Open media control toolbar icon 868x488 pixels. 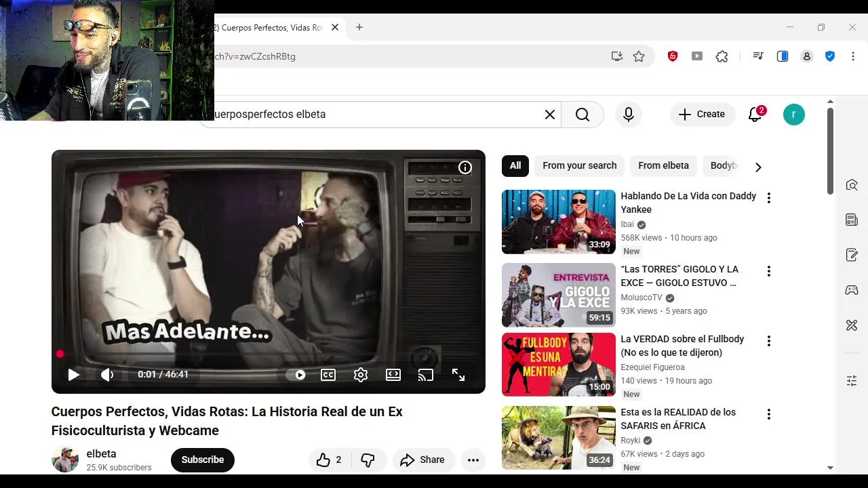(758, 57)
